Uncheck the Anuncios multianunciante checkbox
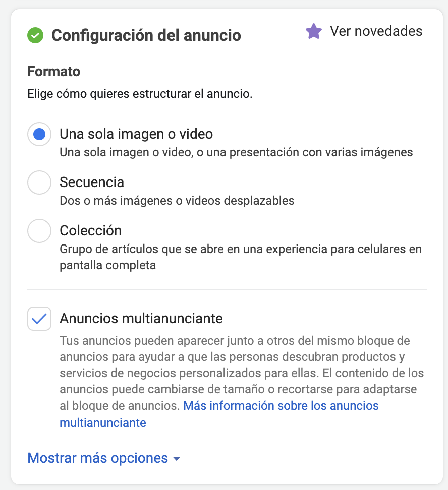The image size is (448, 490). 39,319
